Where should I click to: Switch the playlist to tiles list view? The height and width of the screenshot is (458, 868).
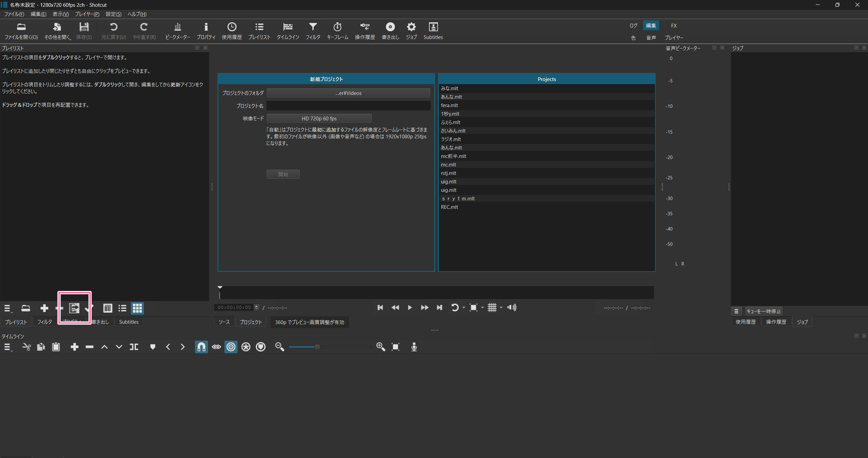coord(122,308)
